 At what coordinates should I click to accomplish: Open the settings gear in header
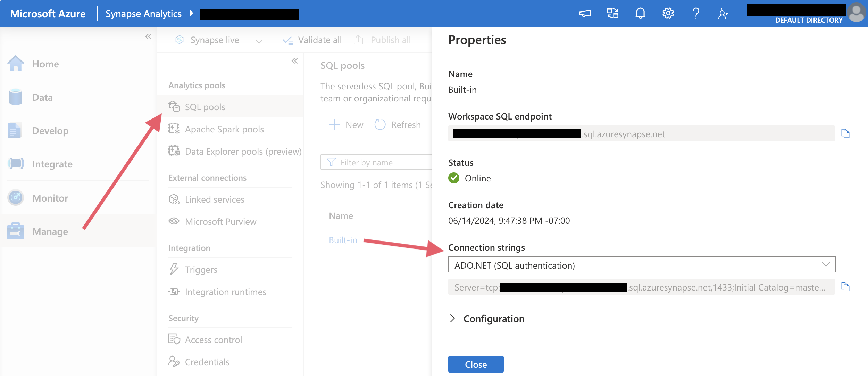pyautogui.click(x=668, y=14)
